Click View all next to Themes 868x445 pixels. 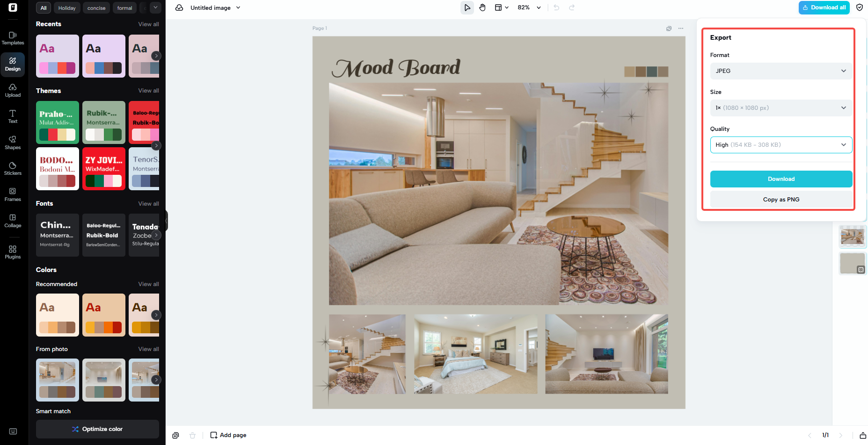click(x=148, y=91)
